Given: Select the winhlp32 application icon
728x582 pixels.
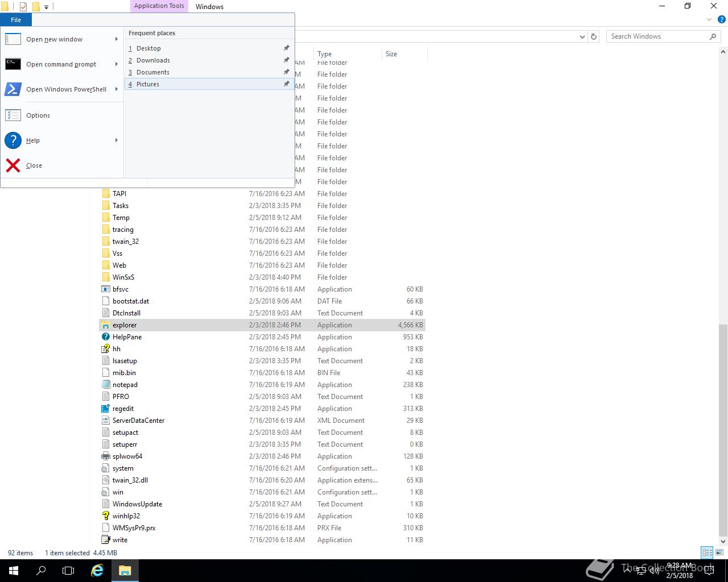Looking at the screenshot, I should [105, 516].
